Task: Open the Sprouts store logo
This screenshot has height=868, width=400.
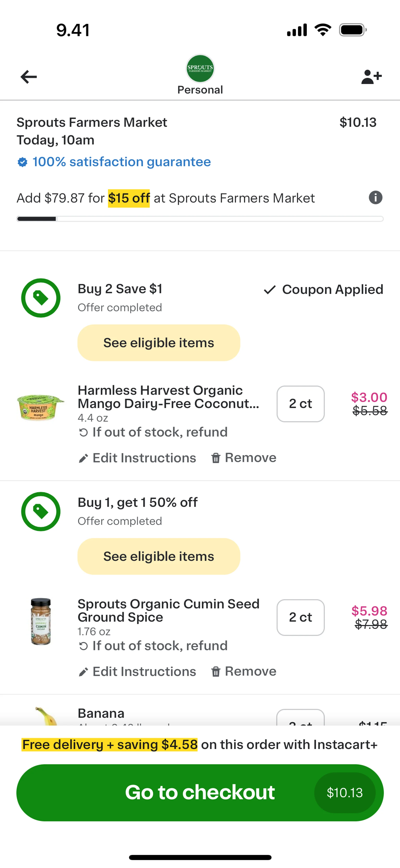Action: click(x=200, y=69)
